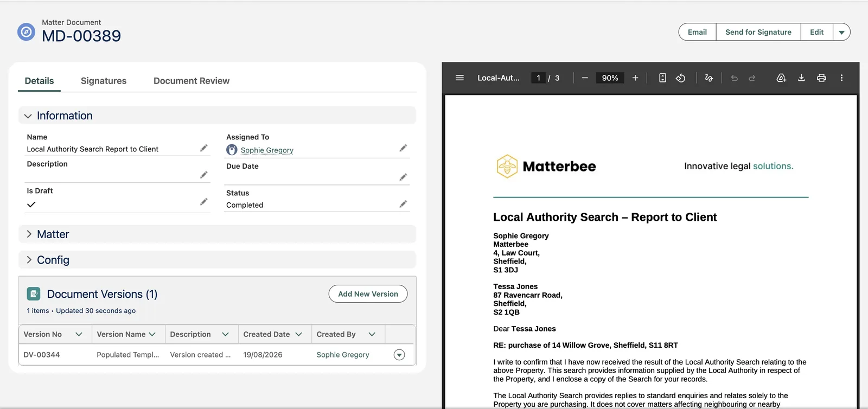Click Send for Signature button
Screen dimensions: 868x409
(758, 32)
